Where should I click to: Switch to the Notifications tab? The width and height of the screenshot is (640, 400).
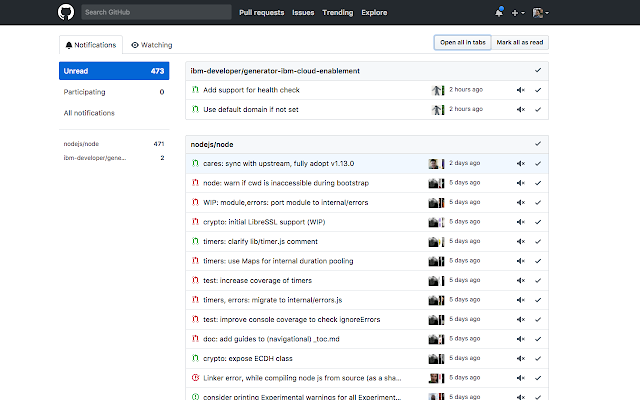click(x=91, y=45)
